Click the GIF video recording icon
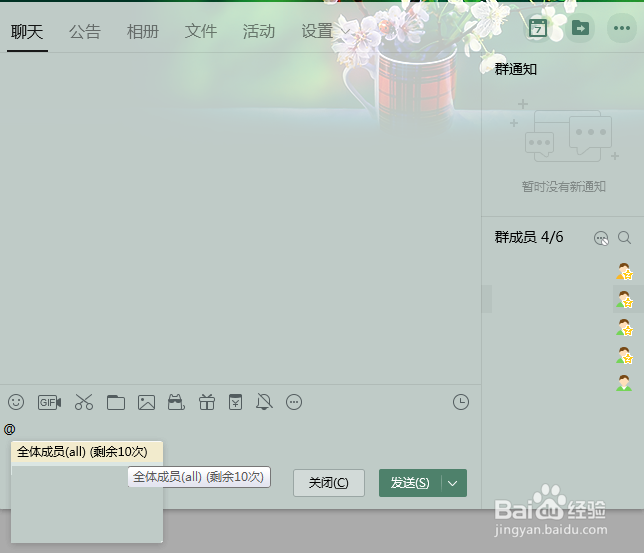Screen dimensions: 644x553 coord(49,402)
